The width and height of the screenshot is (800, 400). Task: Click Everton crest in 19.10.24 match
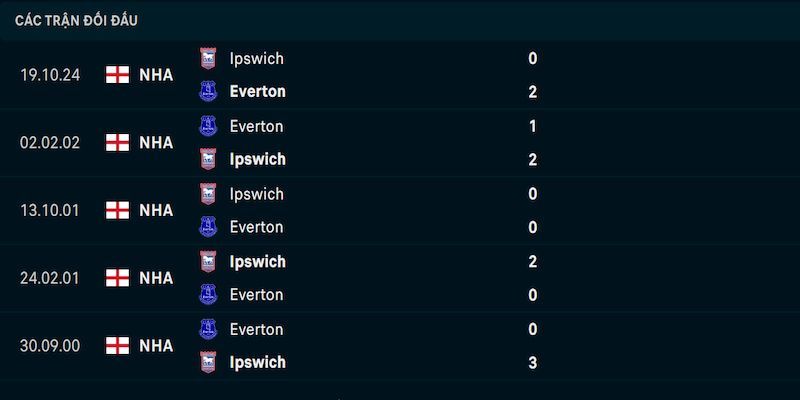(x=208, y=91)
